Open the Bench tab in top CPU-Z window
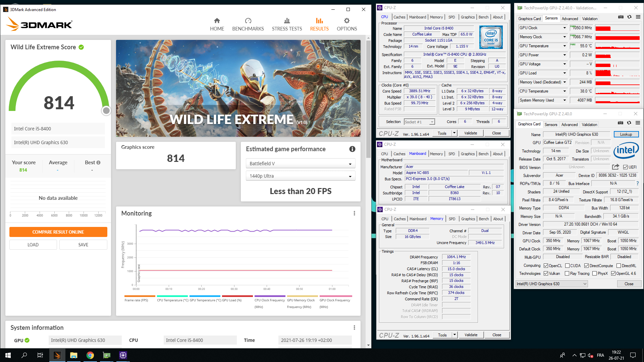This screenshot has width=644, height=362. click(483, 17)
